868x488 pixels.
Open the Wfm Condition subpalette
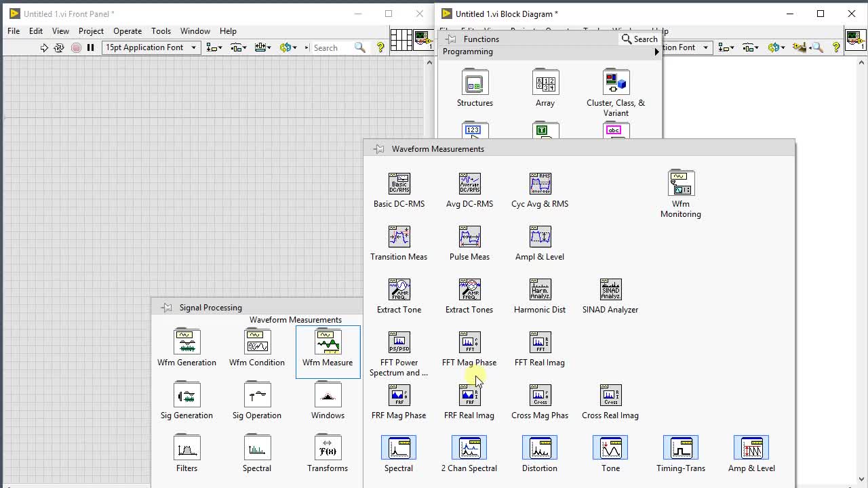tap(257, 342)
